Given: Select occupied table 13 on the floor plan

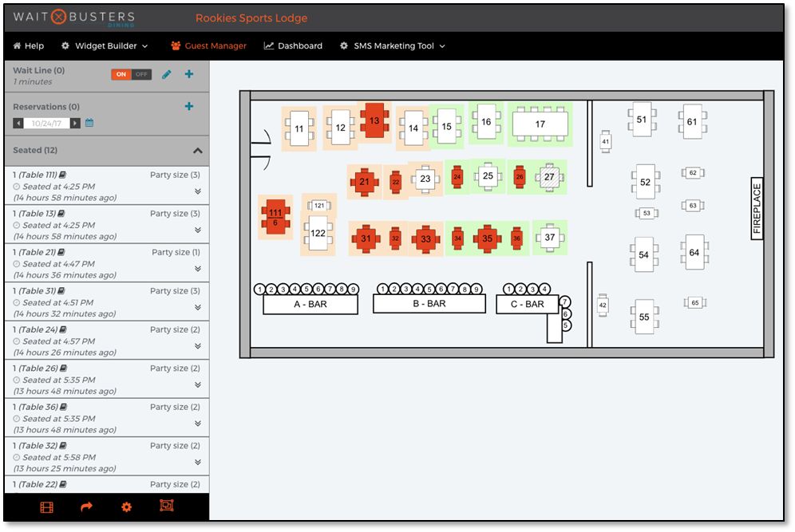Looking at the screenshot, I should point(374,120).
